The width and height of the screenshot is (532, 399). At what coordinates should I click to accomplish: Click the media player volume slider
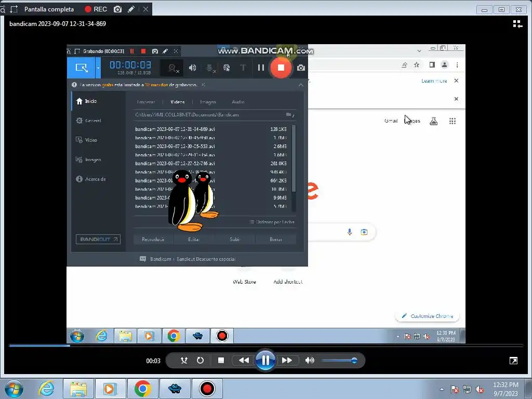click(339, 361)
